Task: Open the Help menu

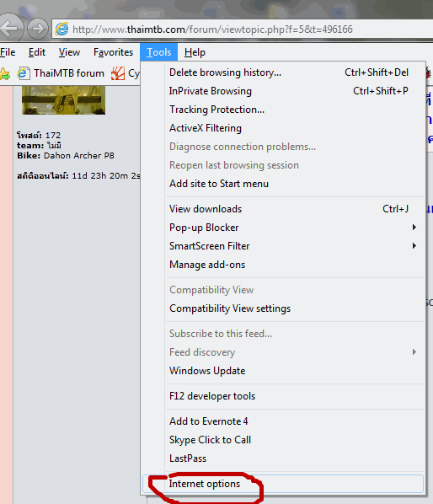Action: (x=195, y=52)
